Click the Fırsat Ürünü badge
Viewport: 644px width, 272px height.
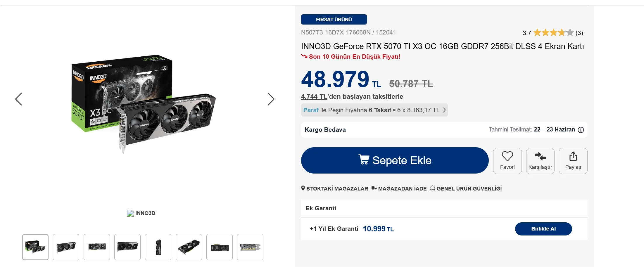tap(334, 20)
